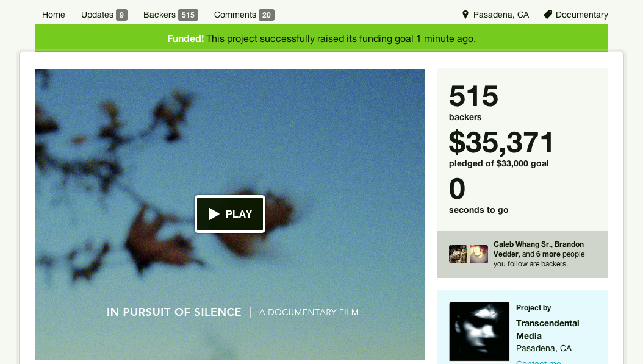This screenshot has width=643, height=364.
Task: Open Brandon Vedder's backer avatar
Action: (x=478, y=254)
